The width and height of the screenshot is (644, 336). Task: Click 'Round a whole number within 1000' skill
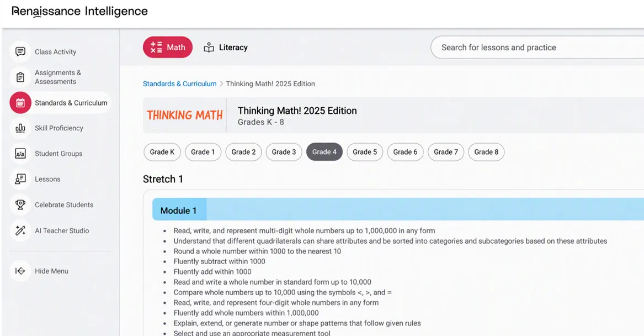[257, 251]
